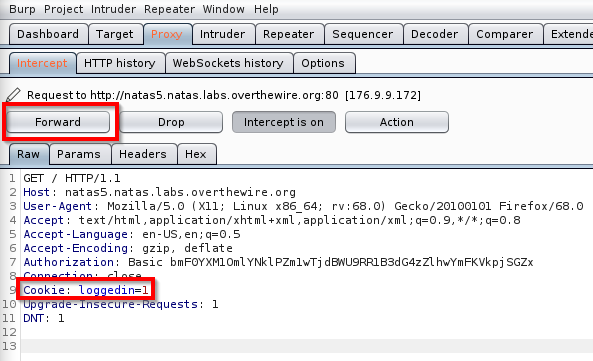The width and height of the screenshot is (593, 361).
Task: Select the Raw view tab
Action: pyautogui.click(x=28, y=154)
